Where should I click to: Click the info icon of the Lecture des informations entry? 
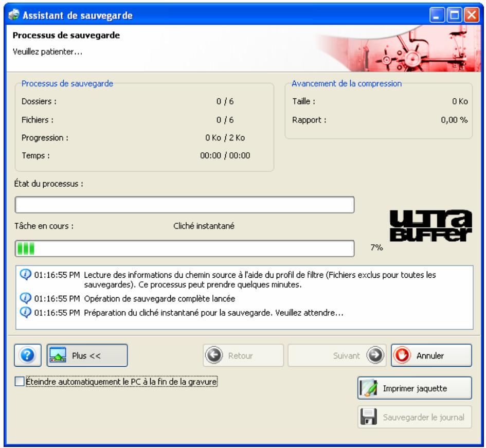25,274
